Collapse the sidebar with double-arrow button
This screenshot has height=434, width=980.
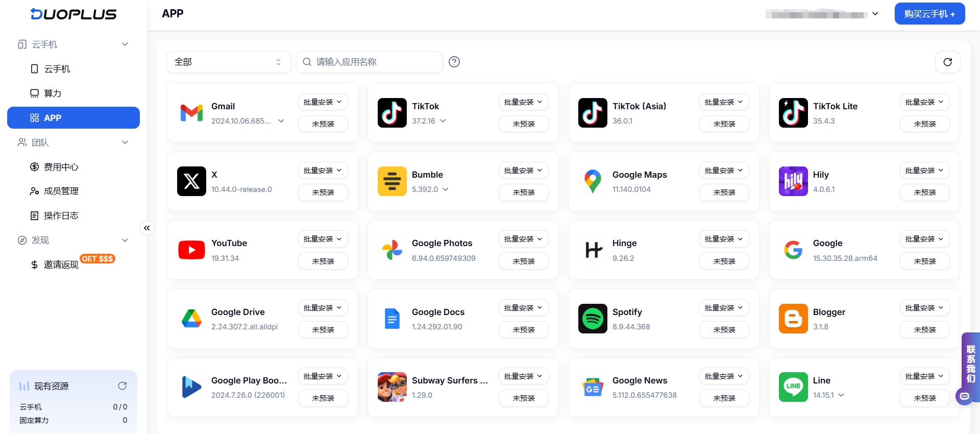147,228
